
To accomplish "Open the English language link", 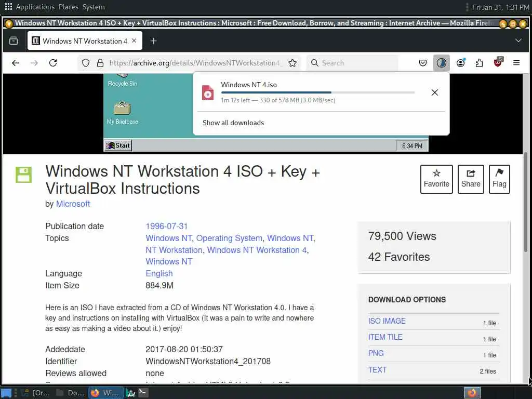I will [159, 273].
